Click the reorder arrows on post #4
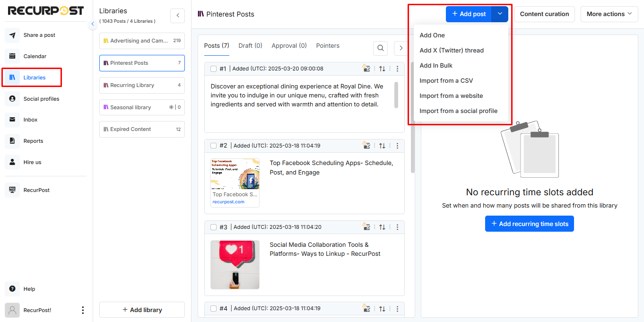The width and height of the screenshot is (644, 322). [382, 308]
